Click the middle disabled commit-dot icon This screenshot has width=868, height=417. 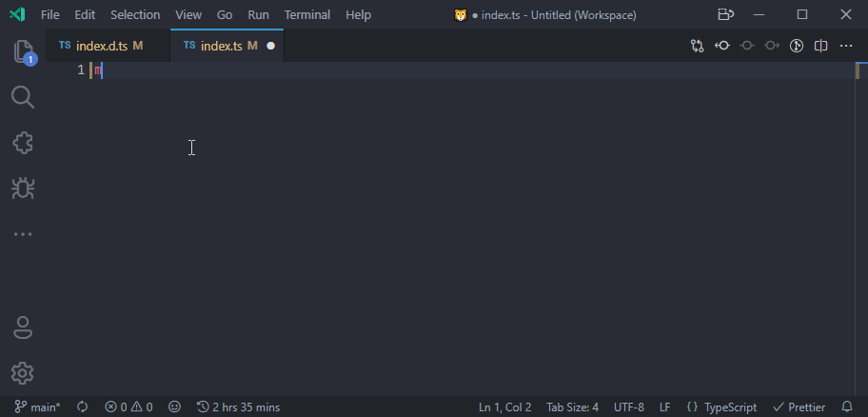747,46
